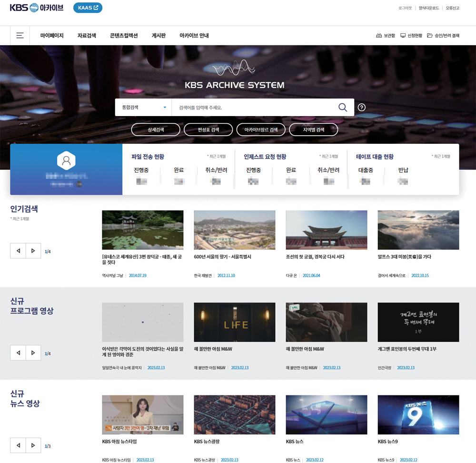Open the KBS 뉴스9 thumbnail
Image resolution: width=476 pixels, height=463 pixels.
tap(418, 415)
